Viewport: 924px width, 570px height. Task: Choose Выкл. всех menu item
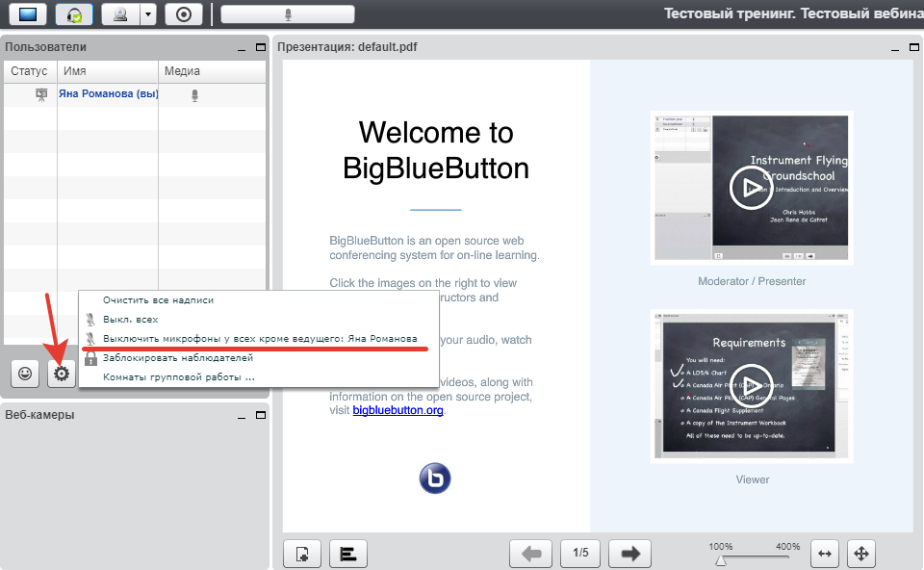[x=259, y=320]
